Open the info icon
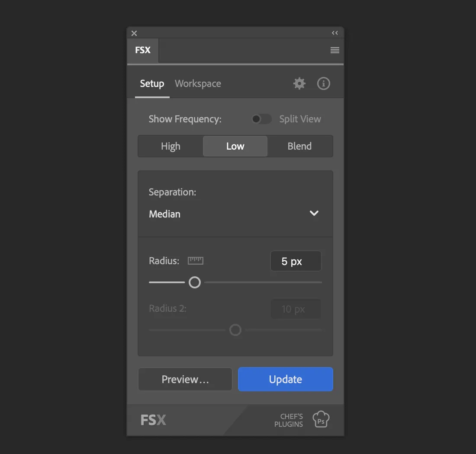 [x=324, y=83]
